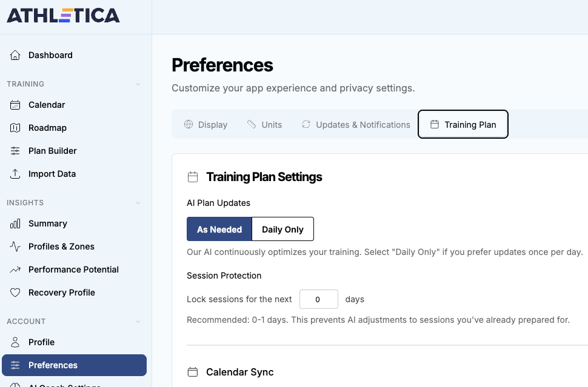Collapse the Account section chevron
Screen dimensions: 588x387
pyautogui.click(x=138, y=322)
